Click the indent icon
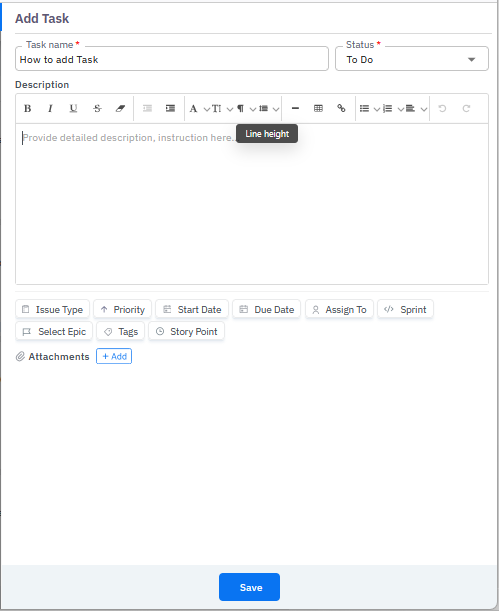 click(x=170, y=108)
